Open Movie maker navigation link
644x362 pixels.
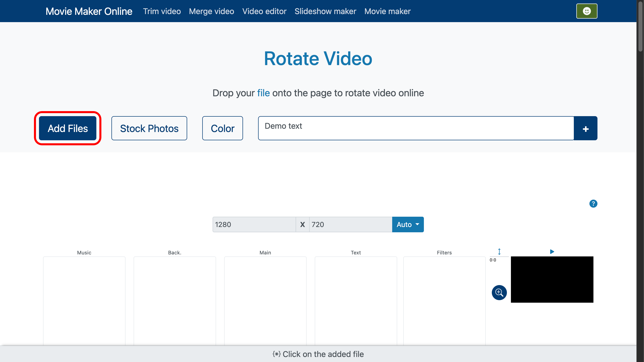tap(387, 11)
